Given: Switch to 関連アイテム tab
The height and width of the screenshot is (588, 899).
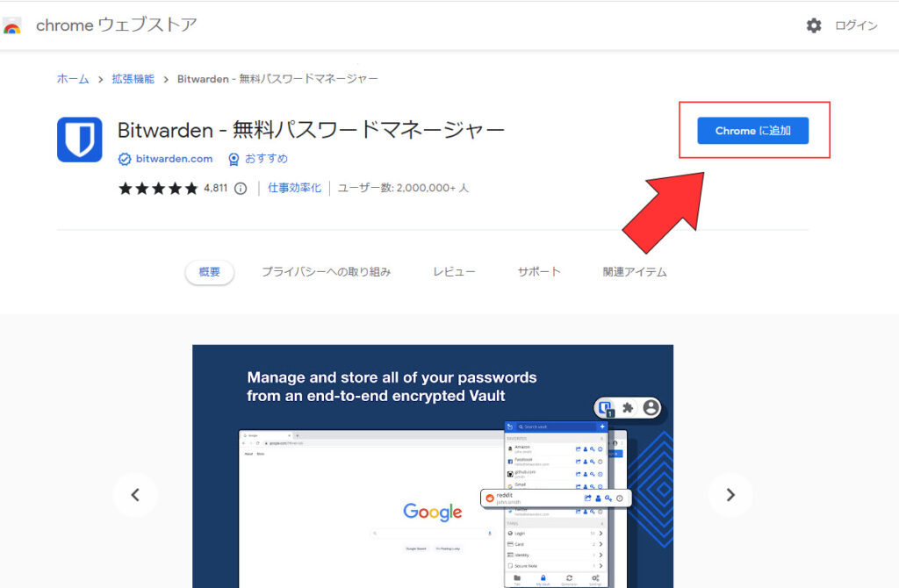Looking at the screenshot, I should coord(635,272).
